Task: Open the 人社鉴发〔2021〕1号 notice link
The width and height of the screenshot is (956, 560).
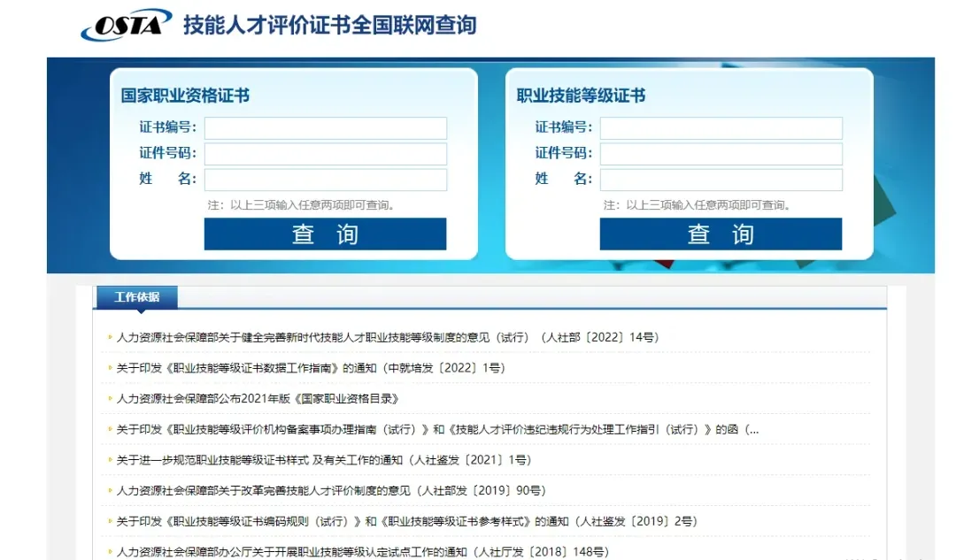Action: pyautogui.click(x=319, y=459)
